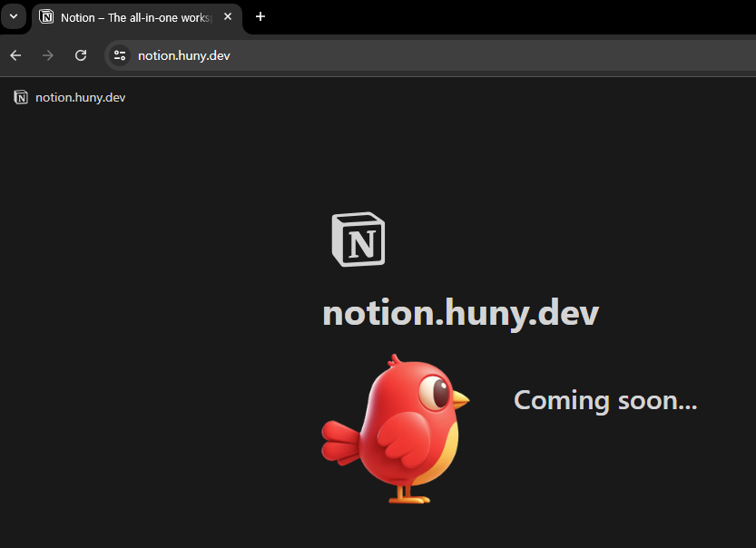
Task: Click the notion.huny.dev page title
Action: pyautogui.click(x=460, y=313)
